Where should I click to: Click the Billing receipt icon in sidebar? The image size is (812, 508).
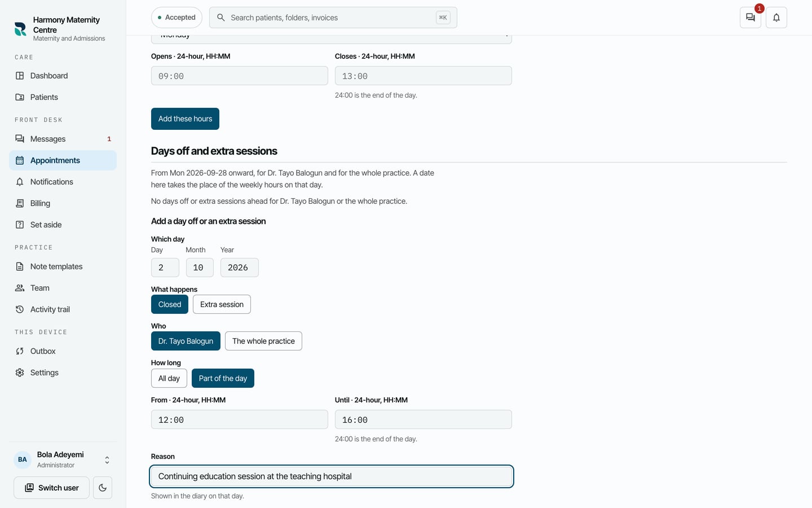pos(20,203)
